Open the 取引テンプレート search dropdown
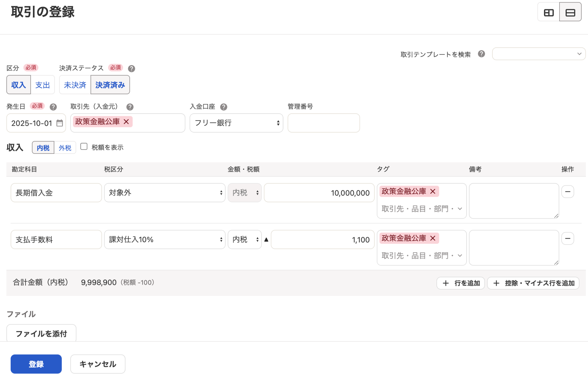This screenshot has height=379, width=588. (x=539, y=54)
